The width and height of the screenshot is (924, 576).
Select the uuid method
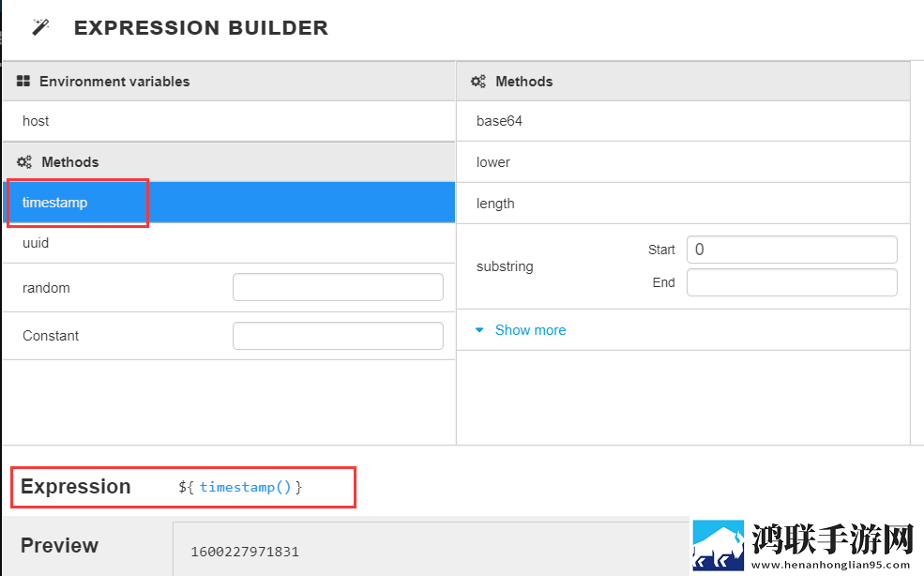point(229,243)
